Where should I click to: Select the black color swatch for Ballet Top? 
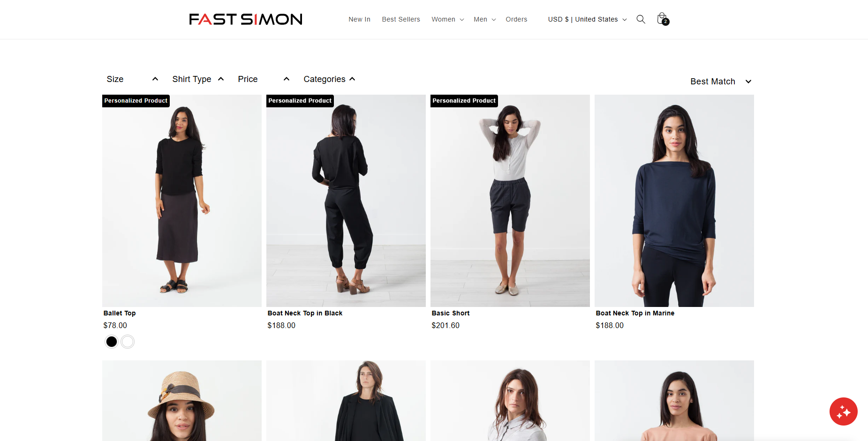pos(112,342)
